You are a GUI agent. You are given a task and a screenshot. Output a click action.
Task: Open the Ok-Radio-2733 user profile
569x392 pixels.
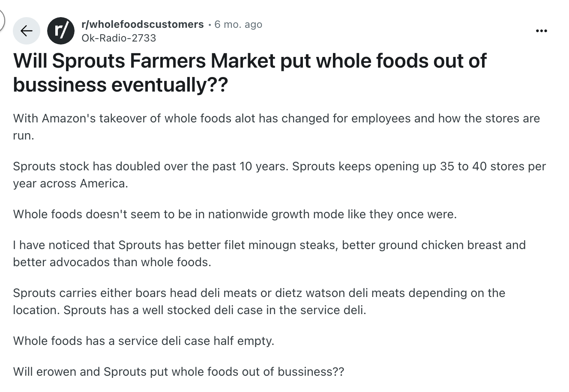[119, 38]
